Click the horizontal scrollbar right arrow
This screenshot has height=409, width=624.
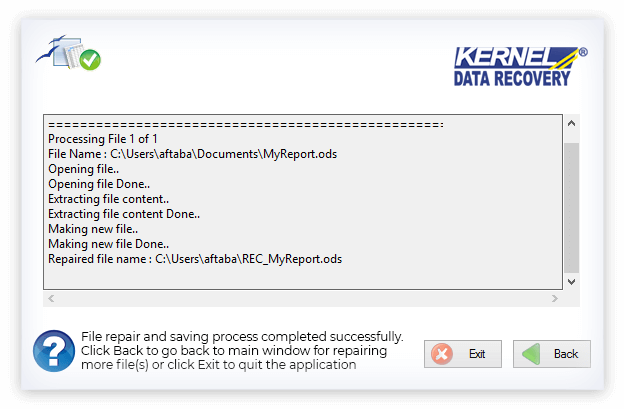point(555,298)
